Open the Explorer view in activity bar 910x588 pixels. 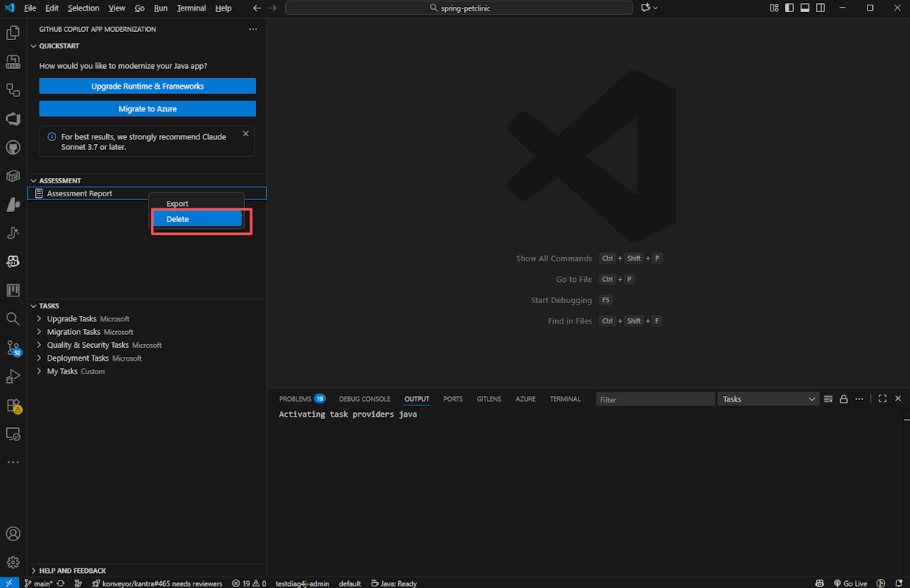pos(13,33)
